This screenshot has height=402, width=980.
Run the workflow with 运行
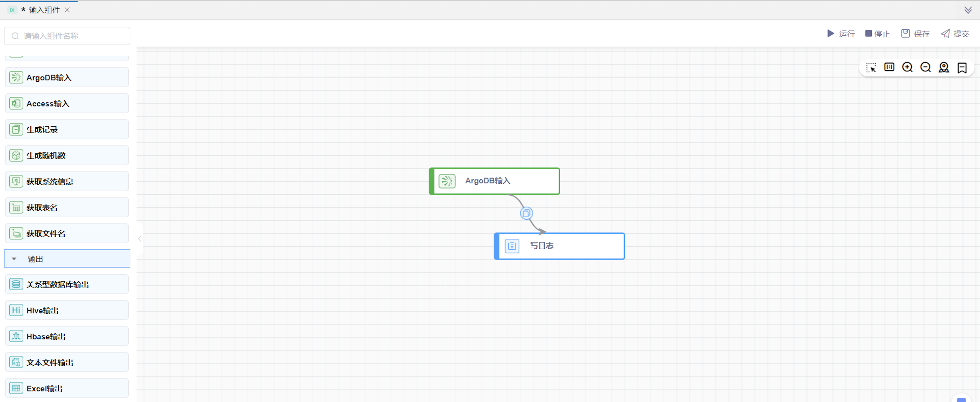pos(841,34)
